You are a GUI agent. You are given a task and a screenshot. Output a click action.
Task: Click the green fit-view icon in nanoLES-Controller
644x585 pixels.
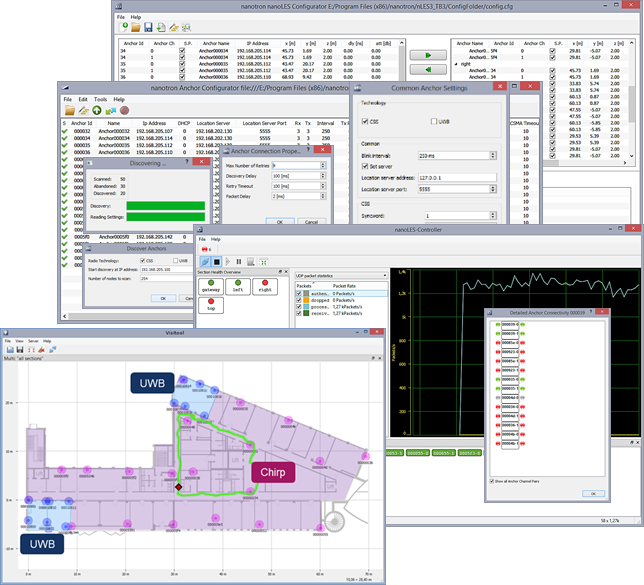[263, 262]
